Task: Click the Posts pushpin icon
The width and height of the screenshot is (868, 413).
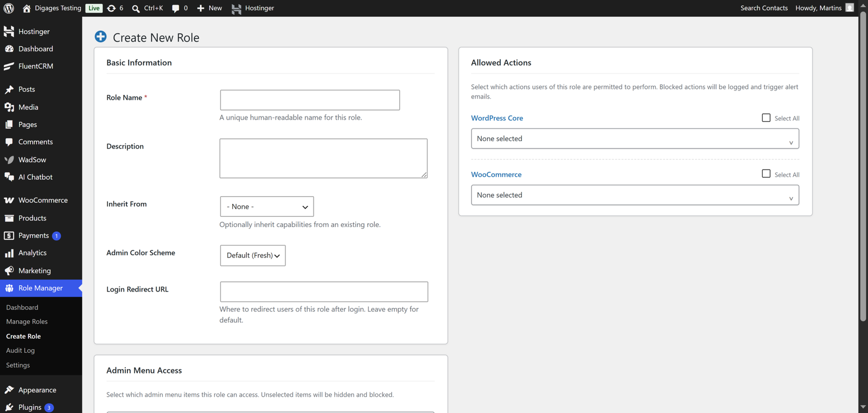Action: coord(9,89)
